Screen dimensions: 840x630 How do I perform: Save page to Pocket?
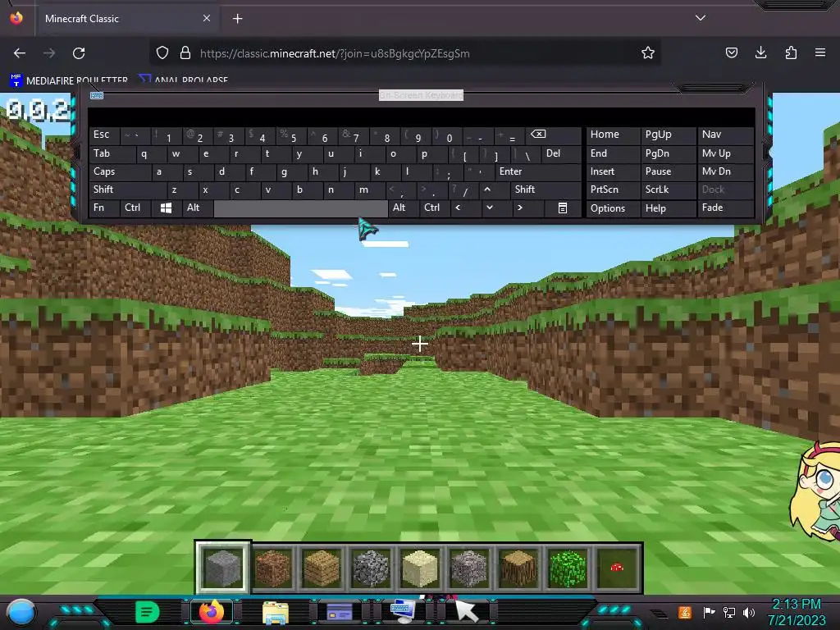[732, 52]
